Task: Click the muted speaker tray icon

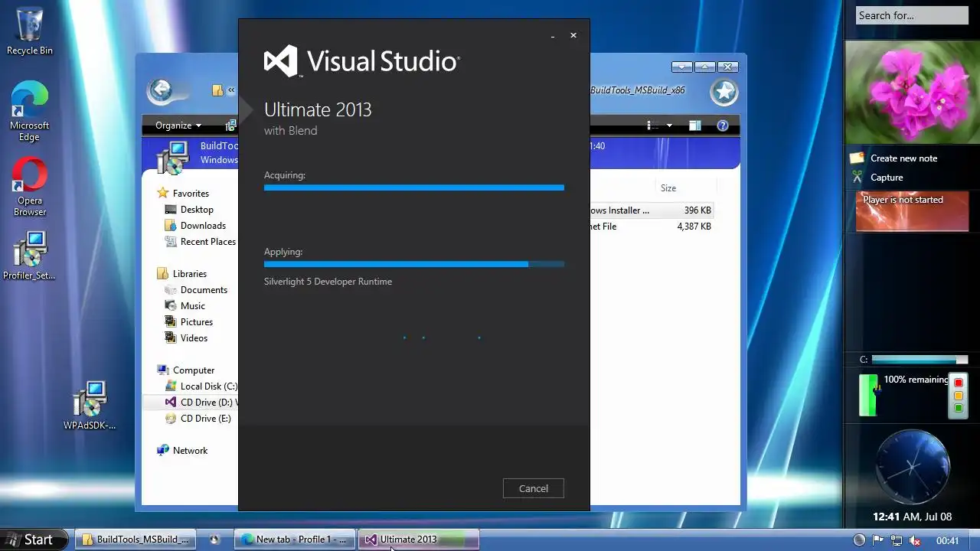Action: pyautogui.click(x=914, y=540)
